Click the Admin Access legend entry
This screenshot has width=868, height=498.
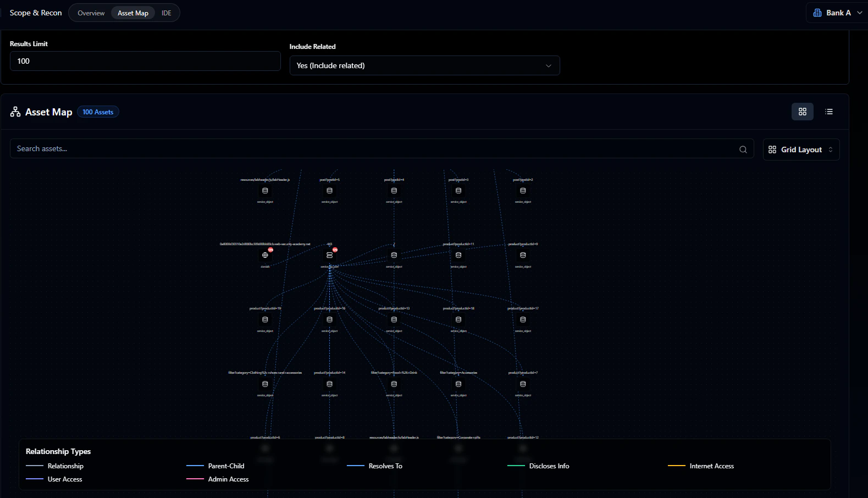click(x=218, y=479)
